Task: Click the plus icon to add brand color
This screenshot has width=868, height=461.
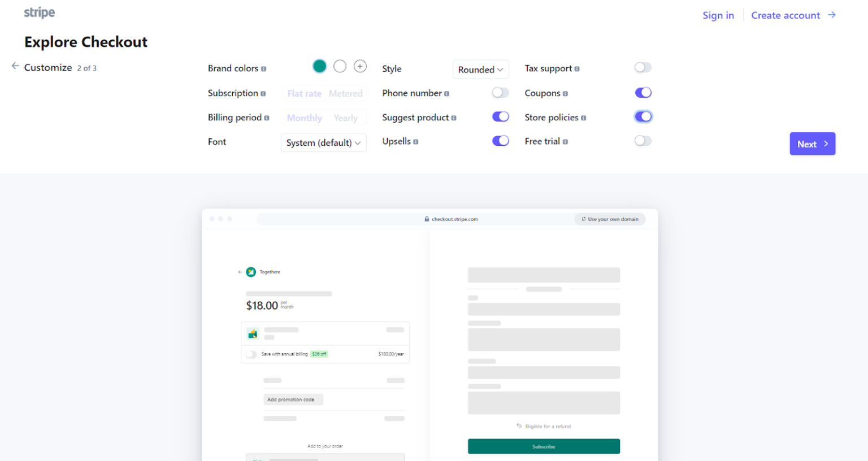Action: pyautogui.click(x=360, y=67)
